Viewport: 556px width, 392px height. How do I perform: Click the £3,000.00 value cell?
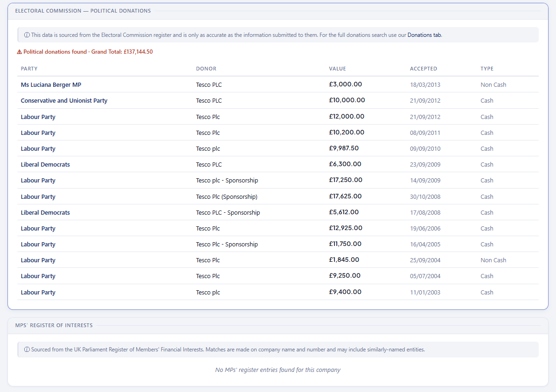click(345, 84)
